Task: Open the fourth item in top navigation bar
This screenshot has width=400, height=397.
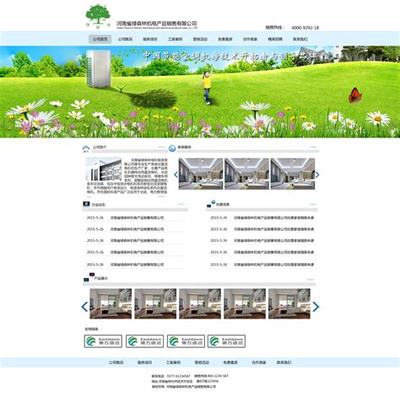Action: point(175,39)
